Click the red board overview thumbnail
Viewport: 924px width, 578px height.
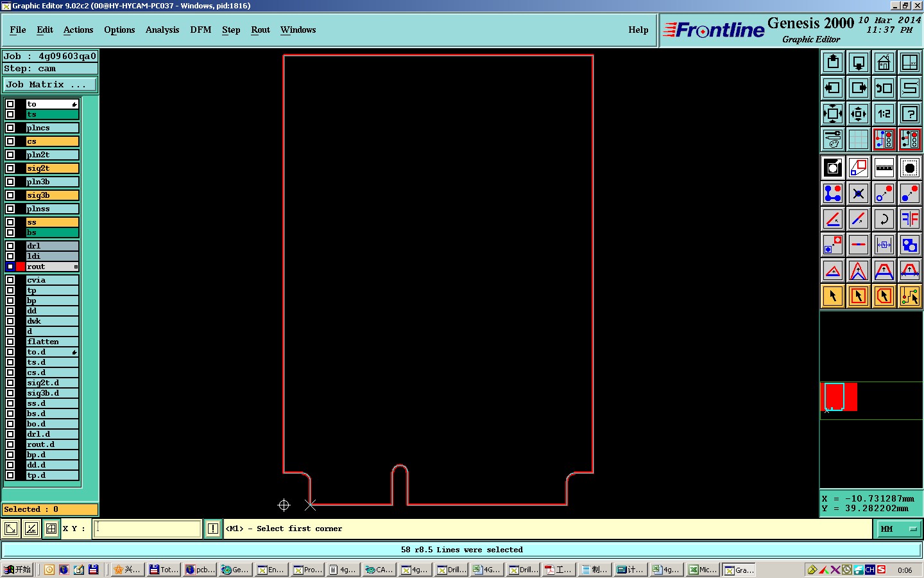click(839, 397)
